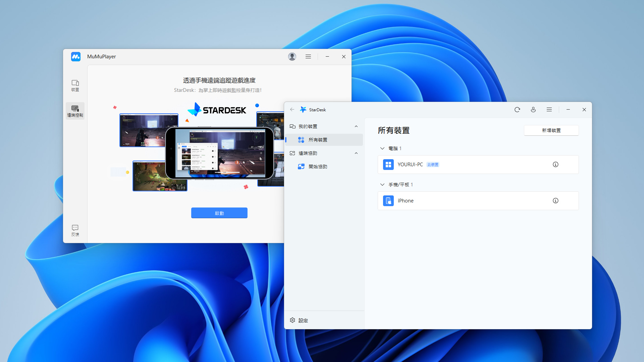The image size is (644, 362).
Task: Collapse the 我的裝置 sidebar section
Action: pos(356,126)
